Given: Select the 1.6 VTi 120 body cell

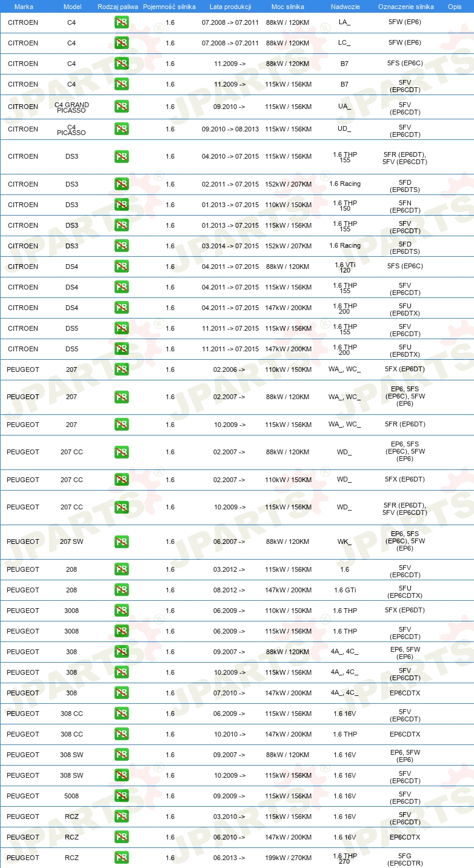Looking at the screenshot, I should tap(345, 267).
